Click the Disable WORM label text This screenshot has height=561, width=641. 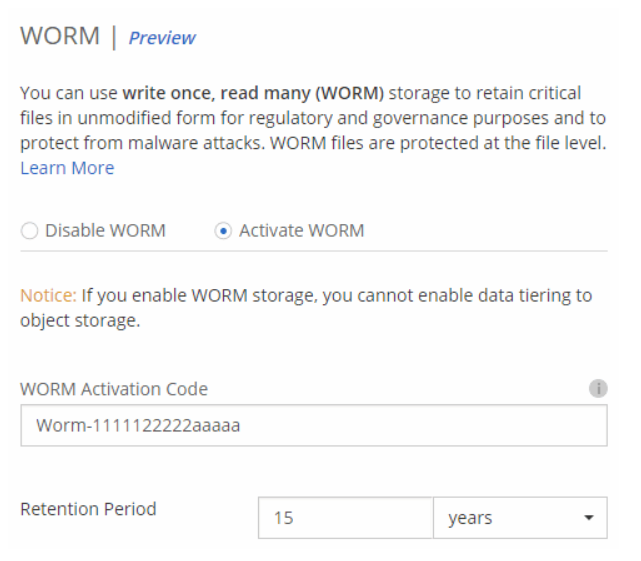pyautogui.click(x=106, y=231)
